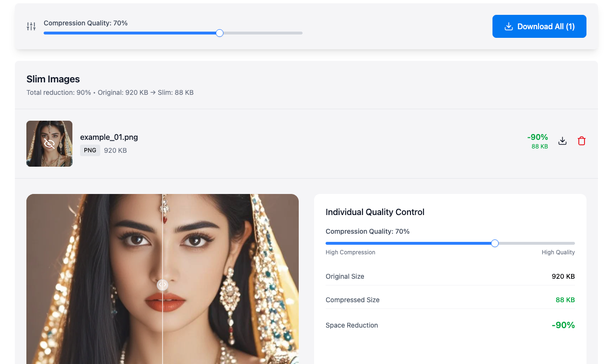Viewport: 609px width, 364px height.
Task: Click the High Compression label under slider
Action: 350,252
